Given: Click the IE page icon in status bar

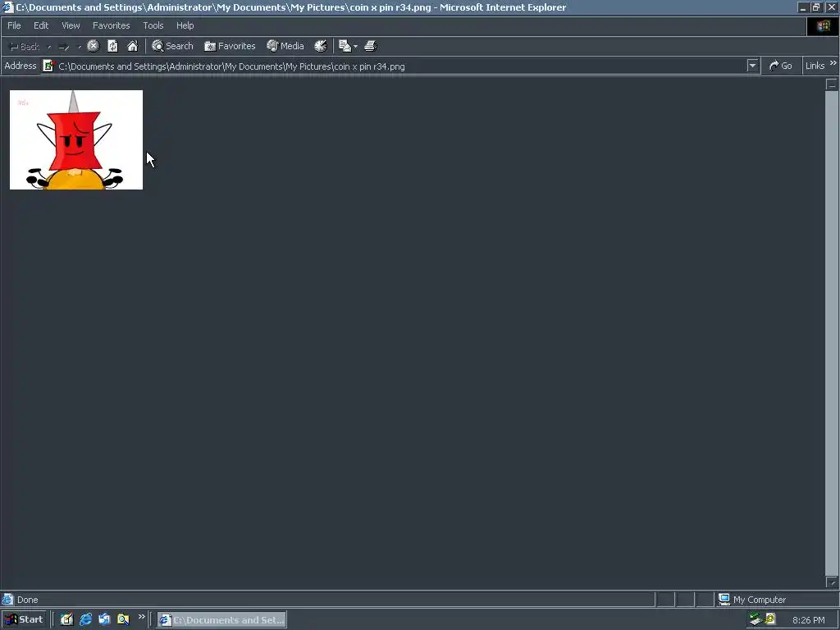Looking at the screenshot, I should pyautogui.click(x=7, y=600).
